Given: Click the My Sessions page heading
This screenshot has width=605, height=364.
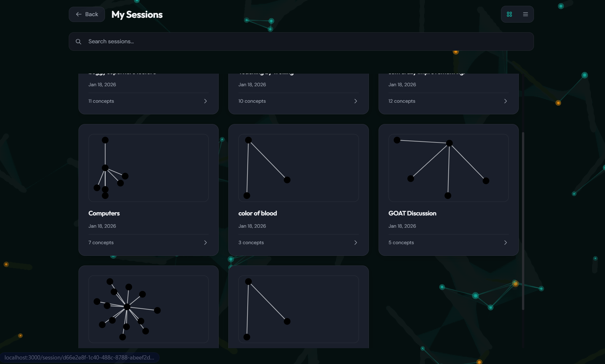Looking at the screenshot, I should tap(137, 15).
